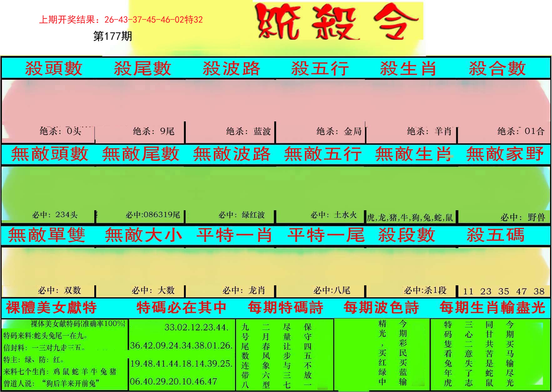This screenshot has width=552, height=392.
Task: Click the 每期特碼詩 section heading
Action: [x=286, y=307]
